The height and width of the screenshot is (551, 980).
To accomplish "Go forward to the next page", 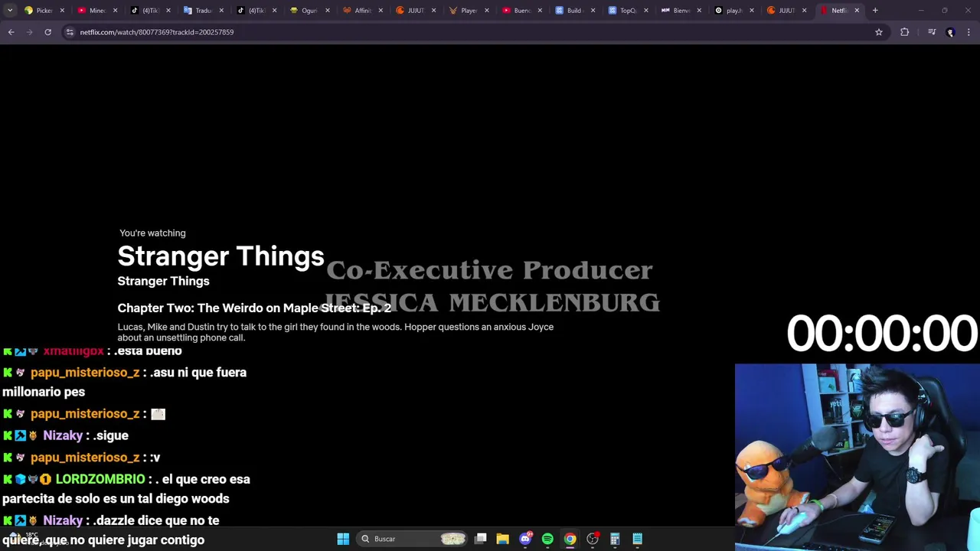I will pyautogui.click(x=29, y=32).
